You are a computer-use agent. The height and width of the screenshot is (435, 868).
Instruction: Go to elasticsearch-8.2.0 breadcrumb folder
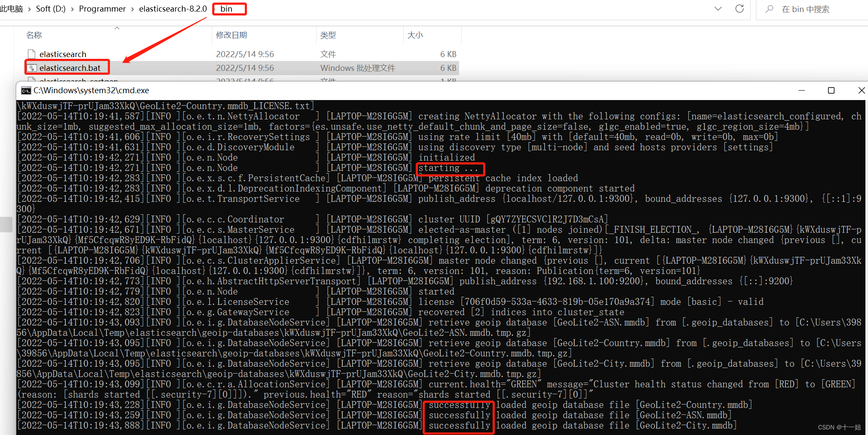[173, 9]
